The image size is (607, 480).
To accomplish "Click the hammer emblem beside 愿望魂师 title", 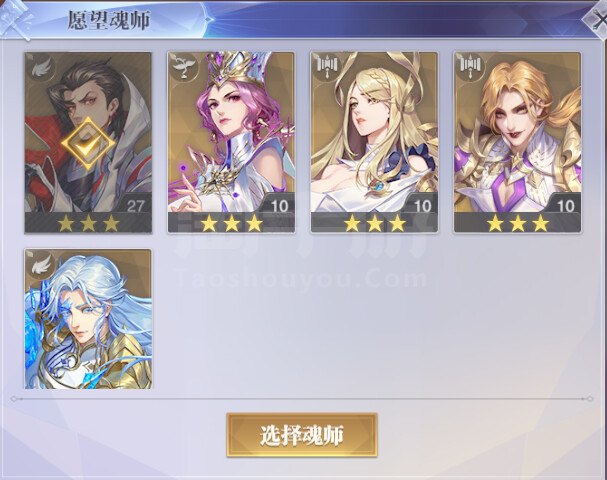I will click(x=17, y=19).
